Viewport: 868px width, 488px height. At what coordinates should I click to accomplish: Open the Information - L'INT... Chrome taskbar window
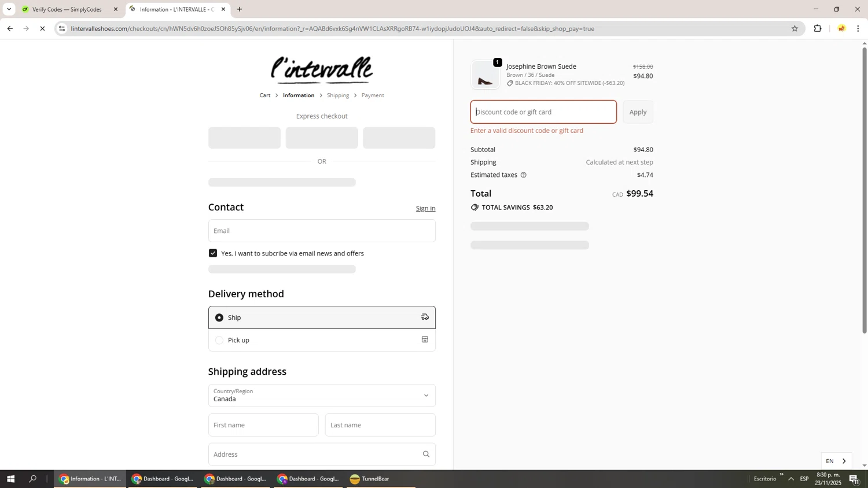coord(90,479)
